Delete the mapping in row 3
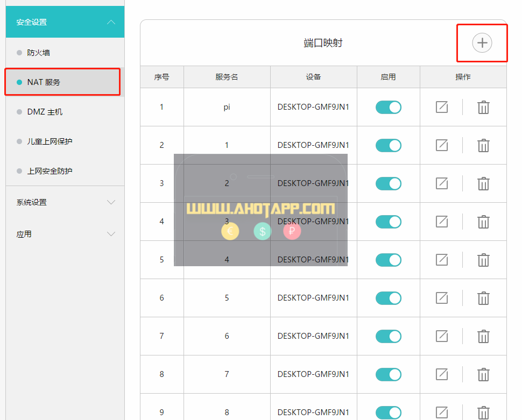This screenshot has width=522, height=420. point(483,184)
